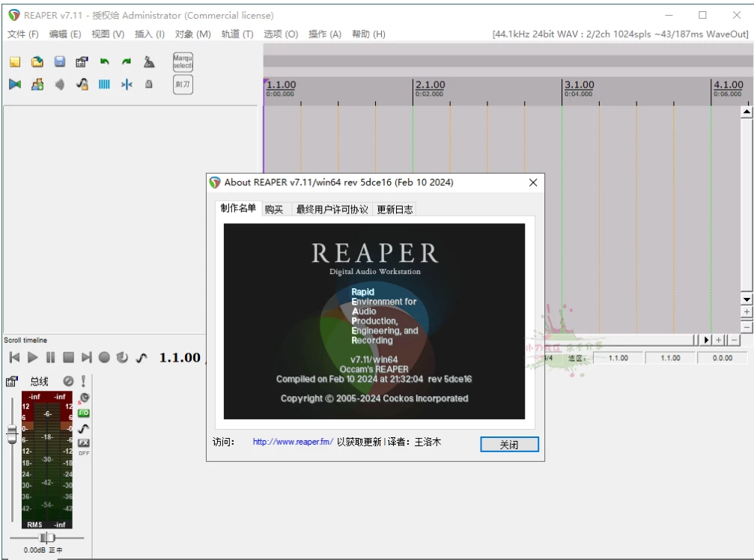Toggle the item editing lock
Viewport: 754px width, 560px height.
tap(149, 85)
